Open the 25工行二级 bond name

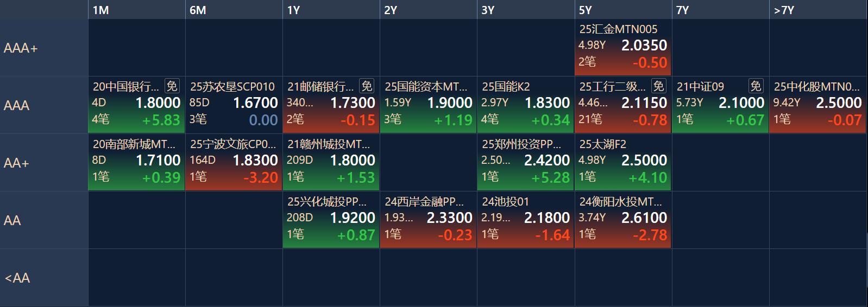coord(612,87)
